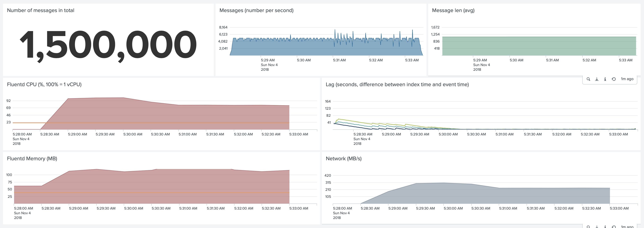The height and width of the screenshot is (228, 644).
Task: Click the 75 label on Fluentd Memory axis
Action: pos(10,182)
